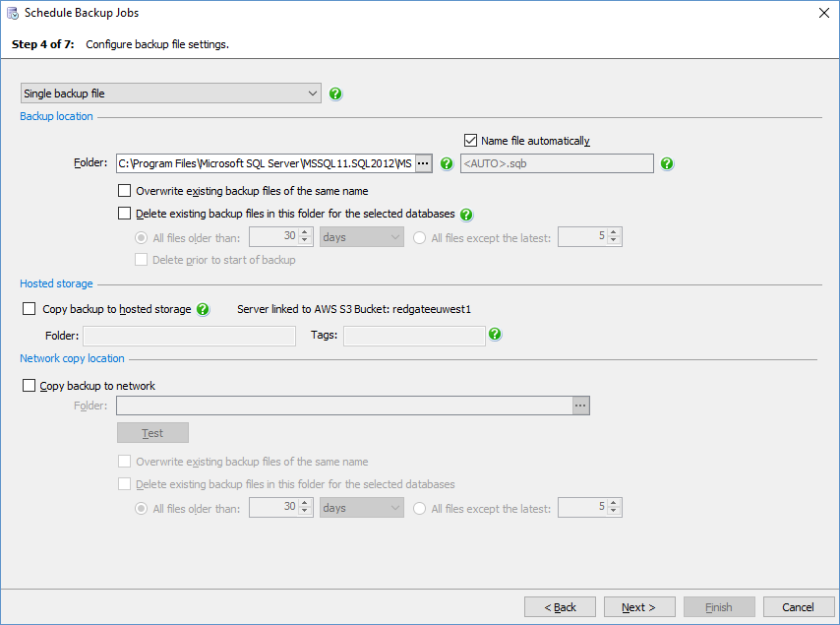Close the Schedule Backup Jobs window

coord(823,13)
